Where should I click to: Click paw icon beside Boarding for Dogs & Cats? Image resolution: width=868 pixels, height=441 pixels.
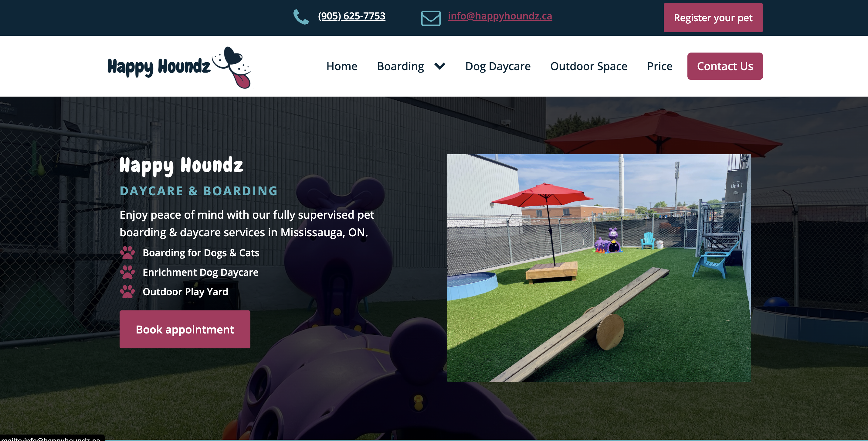pyautogui.click(x=127, y=253)
